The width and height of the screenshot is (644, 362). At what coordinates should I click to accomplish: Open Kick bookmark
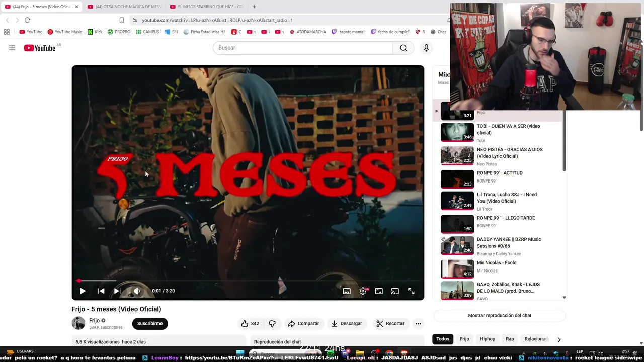point(95,32)
